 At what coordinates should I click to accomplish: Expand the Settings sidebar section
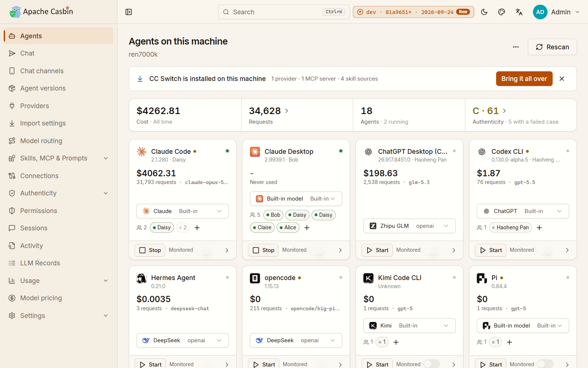pos(59,316)
